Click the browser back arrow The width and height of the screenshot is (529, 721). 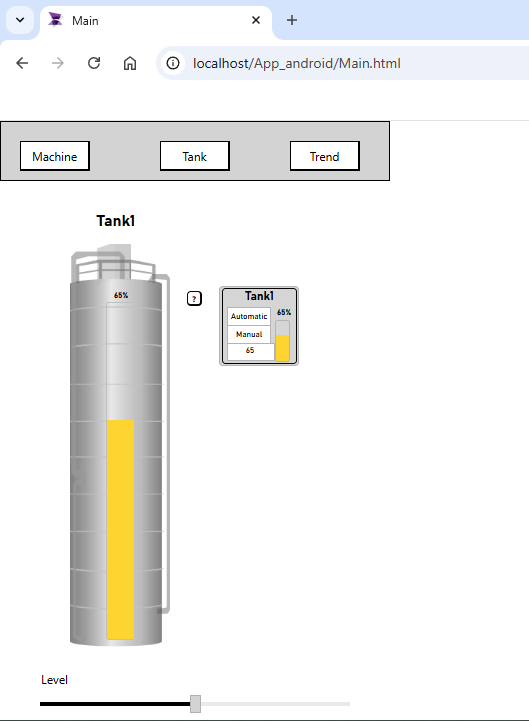point(22,63)
